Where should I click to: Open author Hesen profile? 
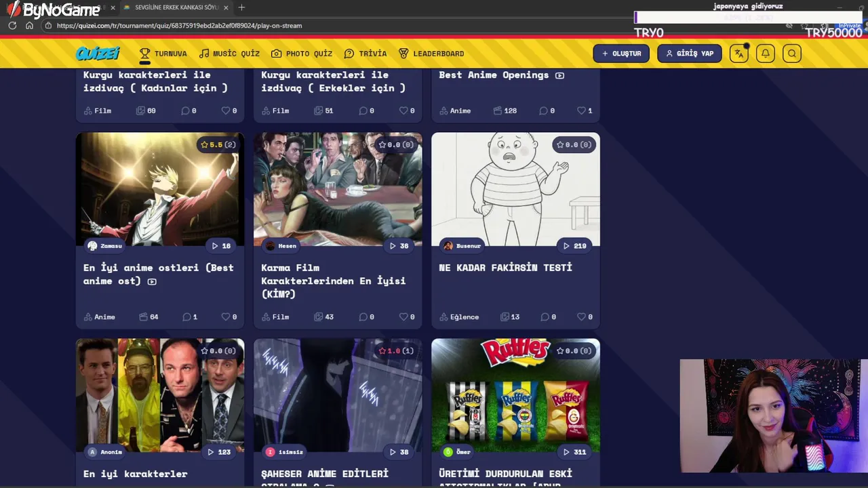(281, 245)
